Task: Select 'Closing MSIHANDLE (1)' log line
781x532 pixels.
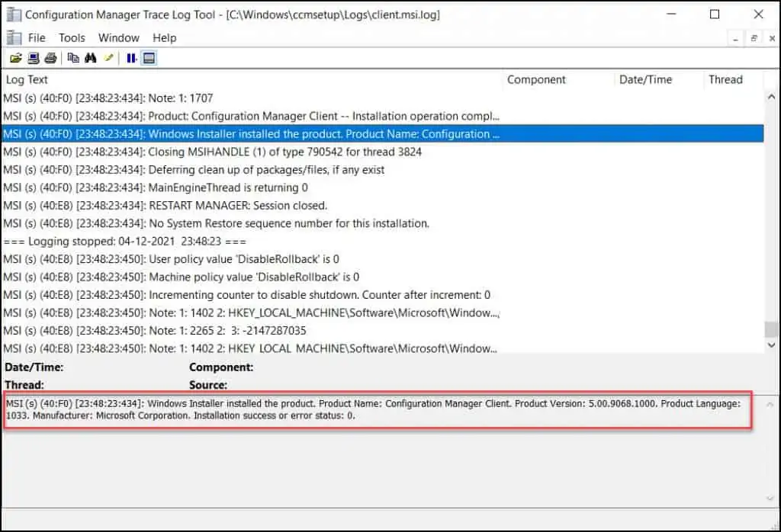Action: 383,152
